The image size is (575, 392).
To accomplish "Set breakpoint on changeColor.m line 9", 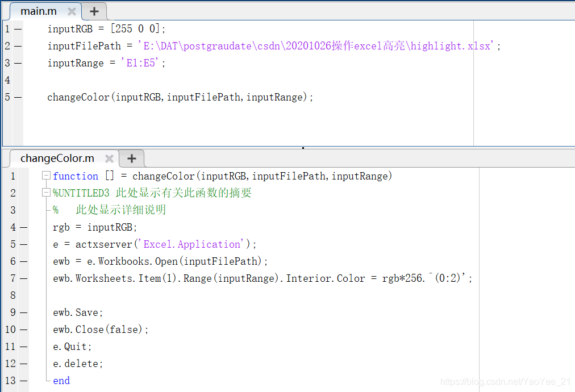I will pos(24,313).
